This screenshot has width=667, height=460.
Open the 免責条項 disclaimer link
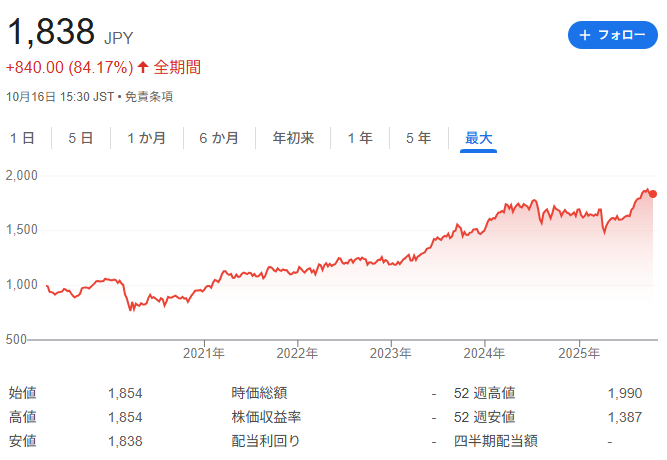click(x=149, y=97)
